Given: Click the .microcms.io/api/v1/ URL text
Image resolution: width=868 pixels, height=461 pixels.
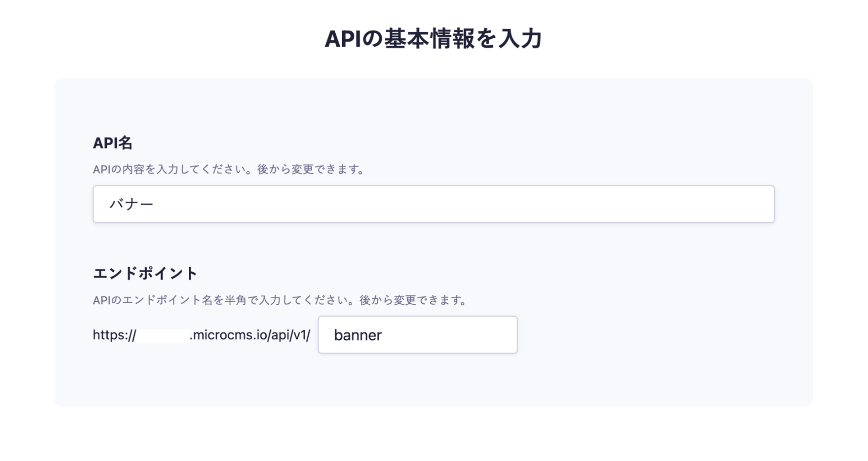Looking at the screenshot, I should pyautogui.click(x=251, y=335).
